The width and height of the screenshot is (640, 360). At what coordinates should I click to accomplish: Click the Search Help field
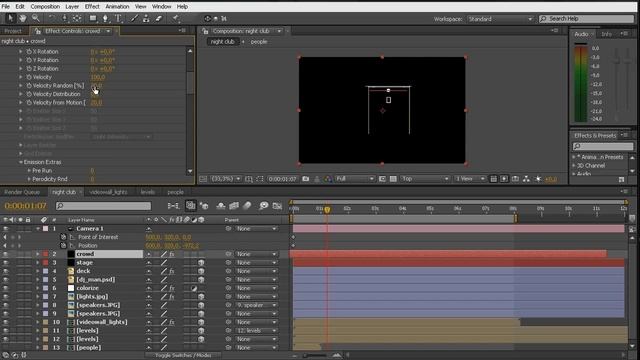[587, 19]
